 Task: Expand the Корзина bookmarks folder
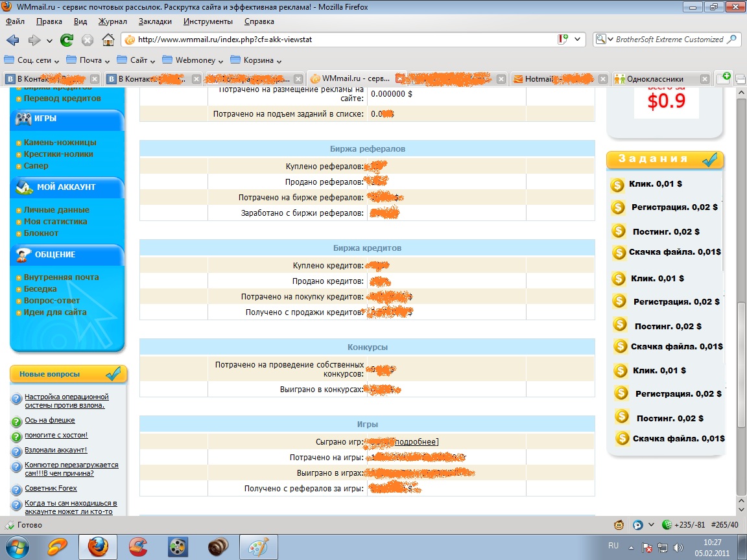click(256, 60)
